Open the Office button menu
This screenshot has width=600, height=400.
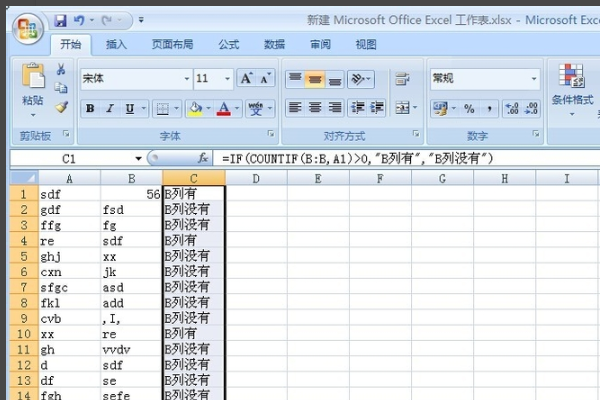28,29
